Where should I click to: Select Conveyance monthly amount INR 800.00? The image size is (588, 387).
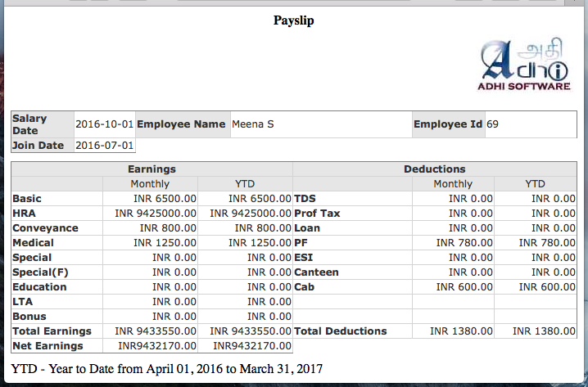(x=168, y=228)
